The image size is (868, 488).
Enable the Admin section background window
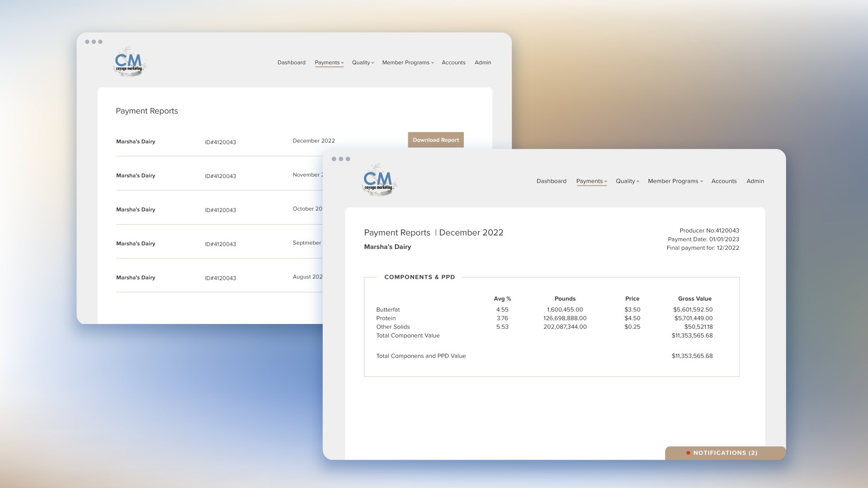click(483, 62)
